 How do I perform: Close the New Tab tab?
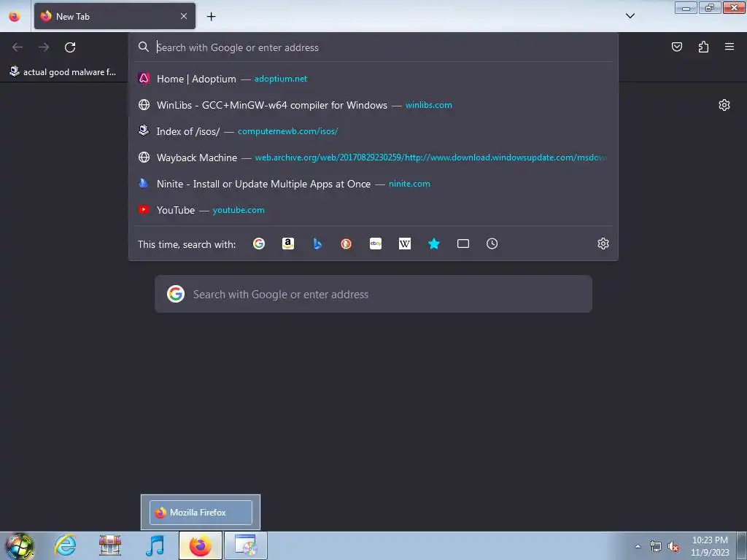pos(184,16)
